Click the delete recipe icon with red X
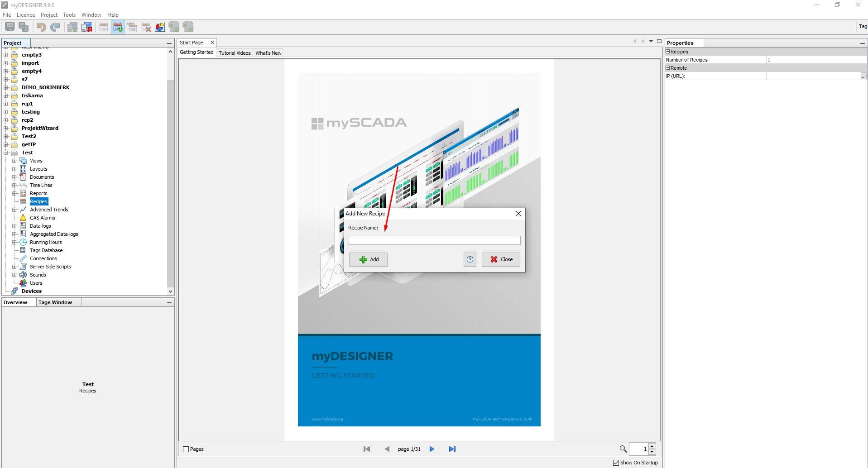The height and width of the screenshot is (468, 868). click(x=146, y=27)
